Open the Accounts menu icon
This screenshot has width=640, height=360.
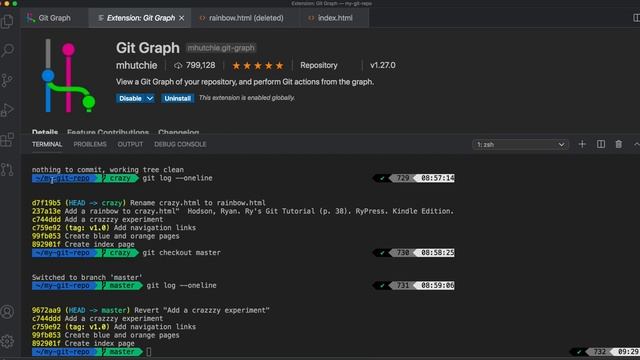pyautogui.click(x=7, y=312)
